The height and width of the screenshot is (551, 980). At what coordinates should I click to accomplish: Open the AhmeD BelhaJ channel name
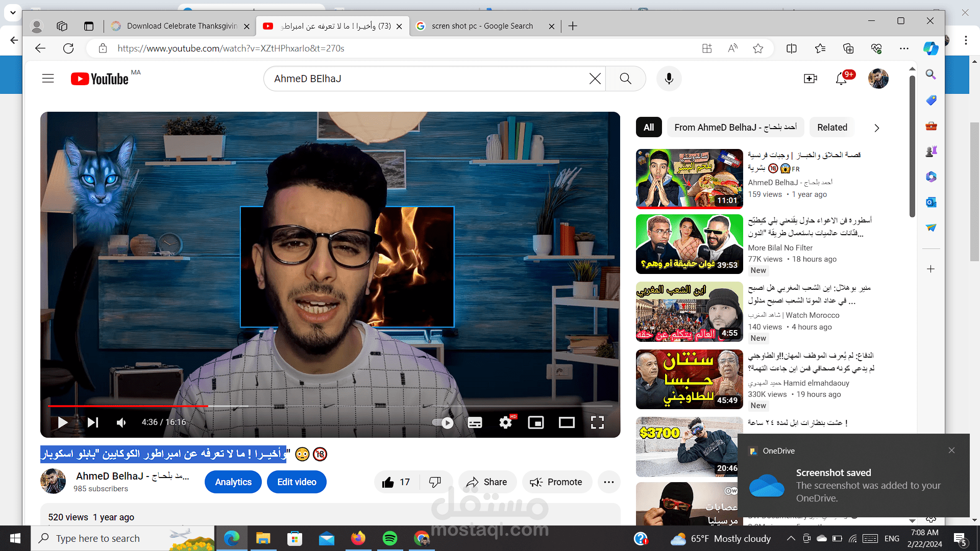click(x=133, y=476)
